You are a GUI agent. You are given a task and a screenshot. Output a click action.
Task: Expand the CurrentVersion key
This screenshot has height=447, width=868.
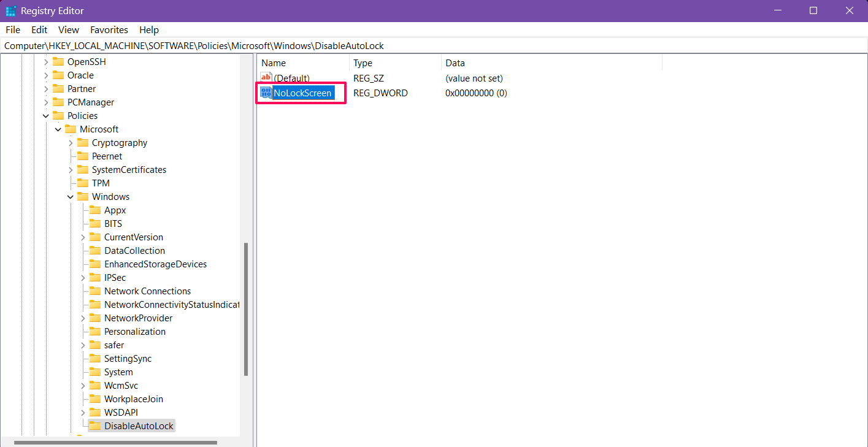(83, 237)
